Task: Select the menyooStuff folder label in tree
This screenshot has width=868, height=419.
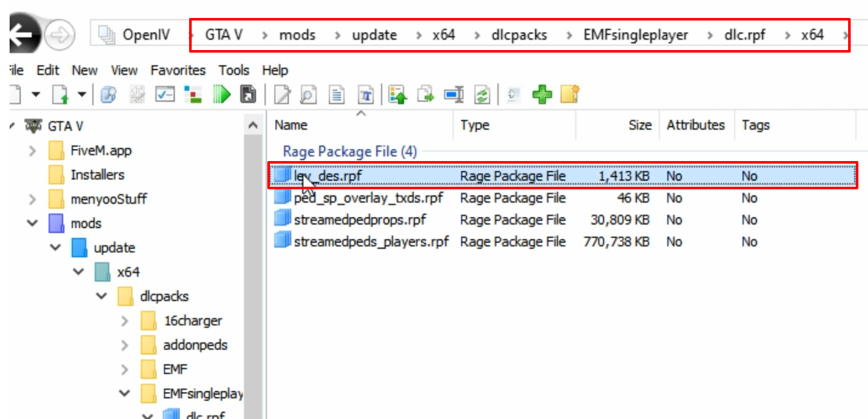Action: pyautogui.click(x=108, y=200)
